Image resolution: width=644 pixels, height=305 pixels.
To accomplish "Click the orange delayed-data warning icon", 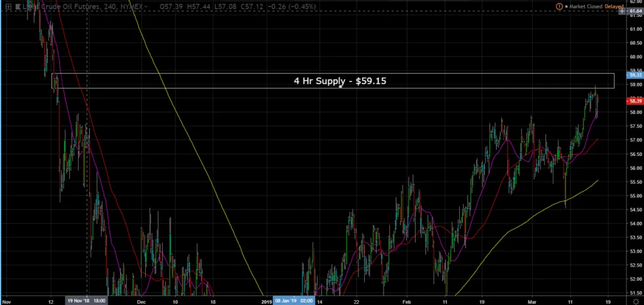I will tap(559, 6).
